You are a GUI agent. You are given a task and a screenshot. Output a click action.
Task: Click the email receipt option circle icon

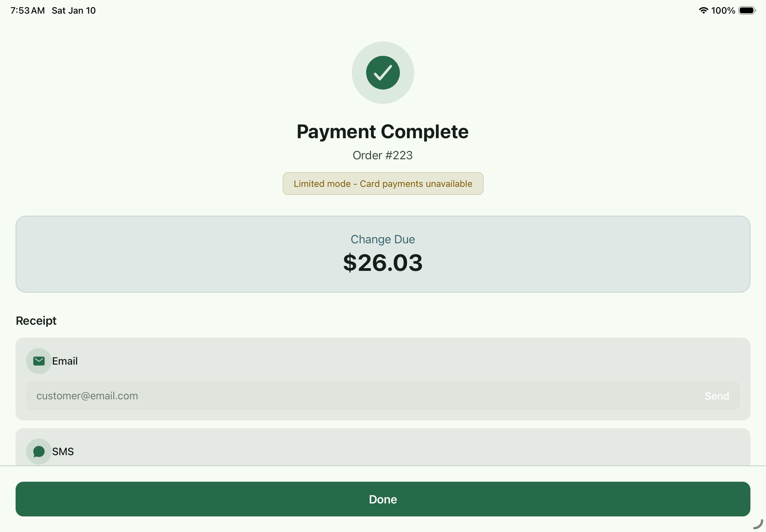point(38,361)
